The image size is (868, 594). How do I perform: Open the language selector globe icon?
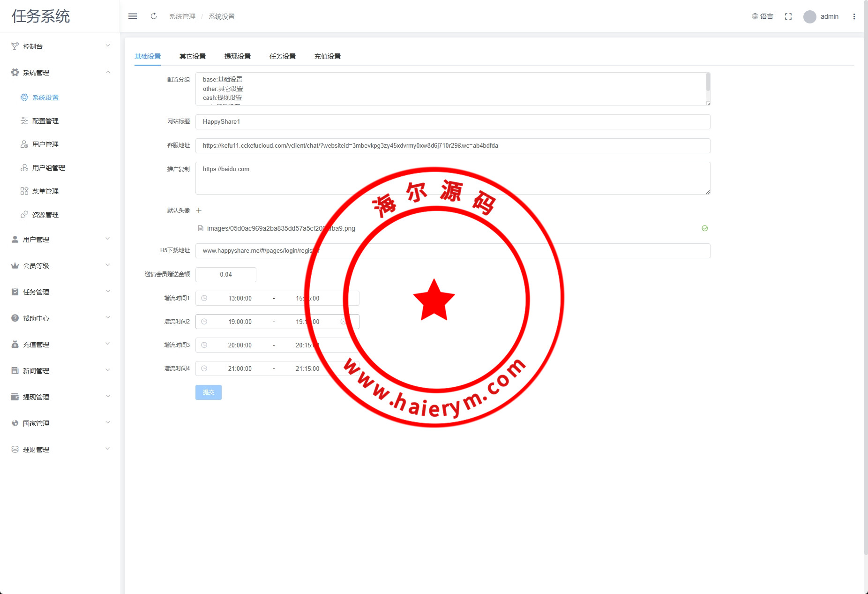[x=755, y=16]
